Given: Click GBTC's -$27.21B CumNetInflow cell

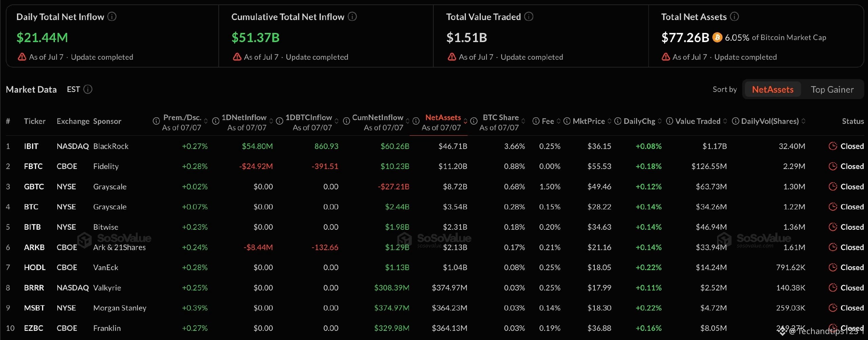Looking at the screenshot, I should [394, 187].
